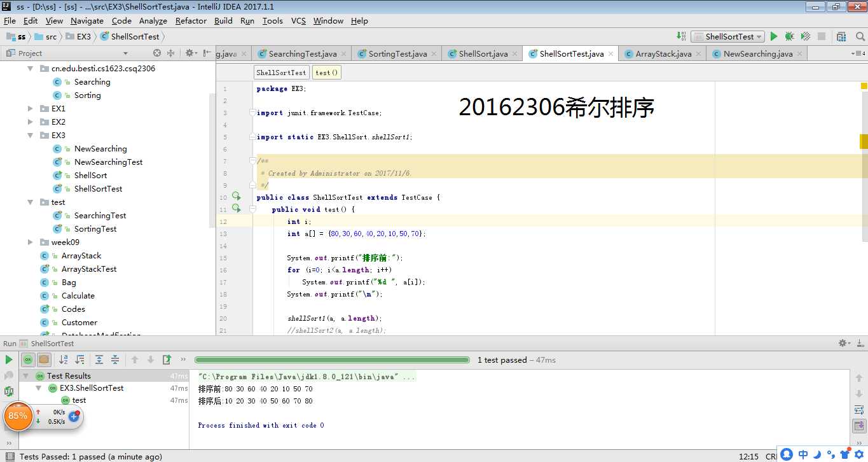Screen dimensions: 868x462
Task: Rerun tests in the Run panel
Action: pyautogui.click(x=8, y=360)
